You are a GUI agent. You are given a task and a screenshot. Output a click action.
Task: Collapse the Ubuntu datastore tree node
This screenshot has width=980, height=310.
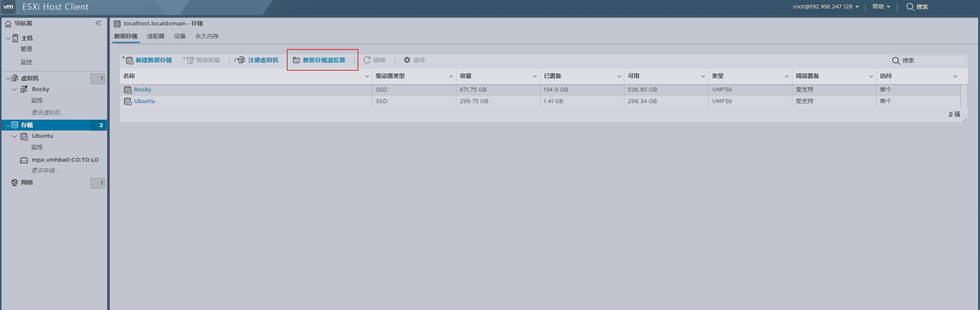click(14, 137)
